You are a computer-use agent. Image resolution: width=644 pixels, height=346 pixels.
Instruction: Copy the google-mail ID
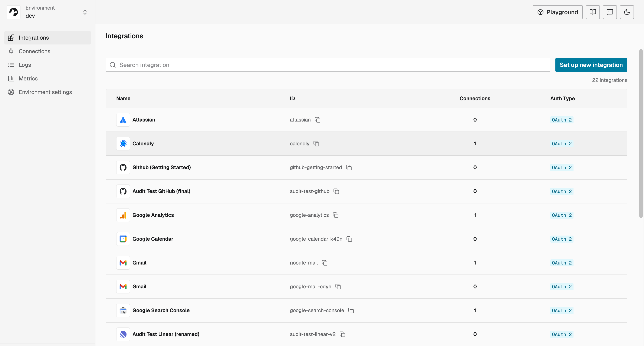point(325,263)
